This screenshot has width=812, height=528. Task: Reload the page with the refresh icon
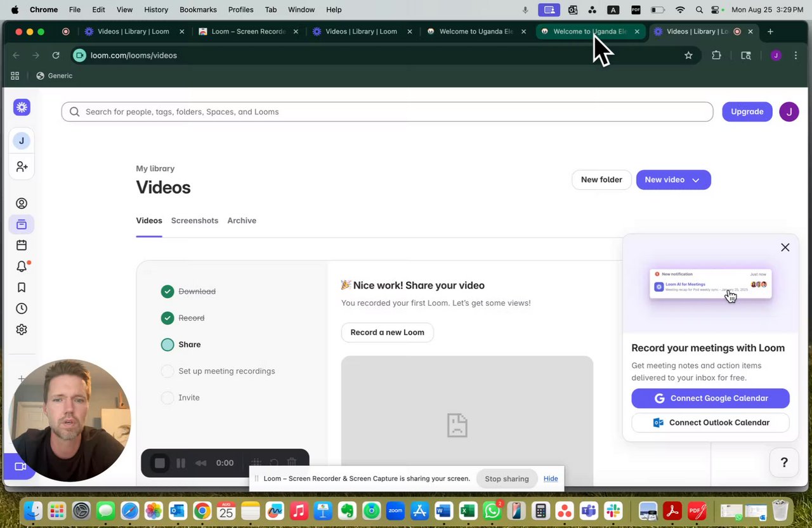click(56, 55)
